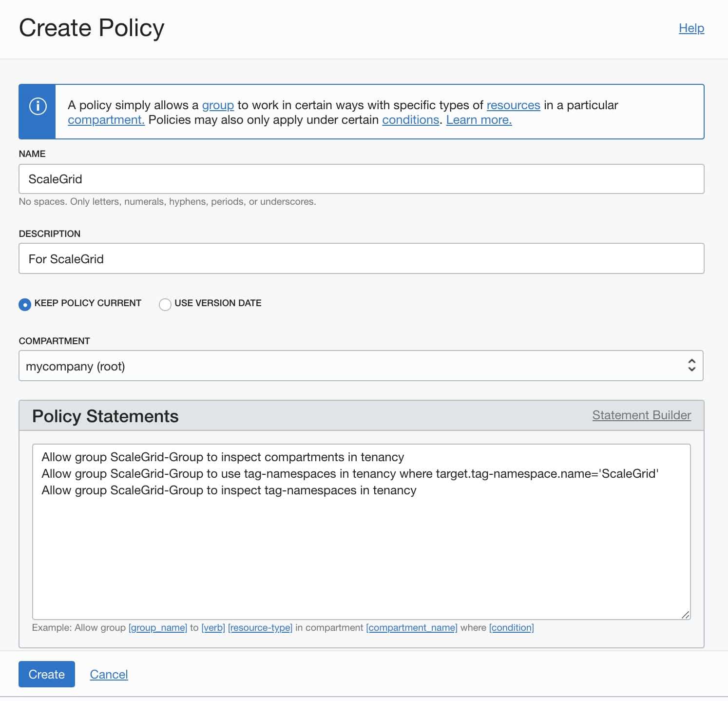Click the [compartment_name] example link
Viewport: 728px width, 701px height.
point(412,628)
